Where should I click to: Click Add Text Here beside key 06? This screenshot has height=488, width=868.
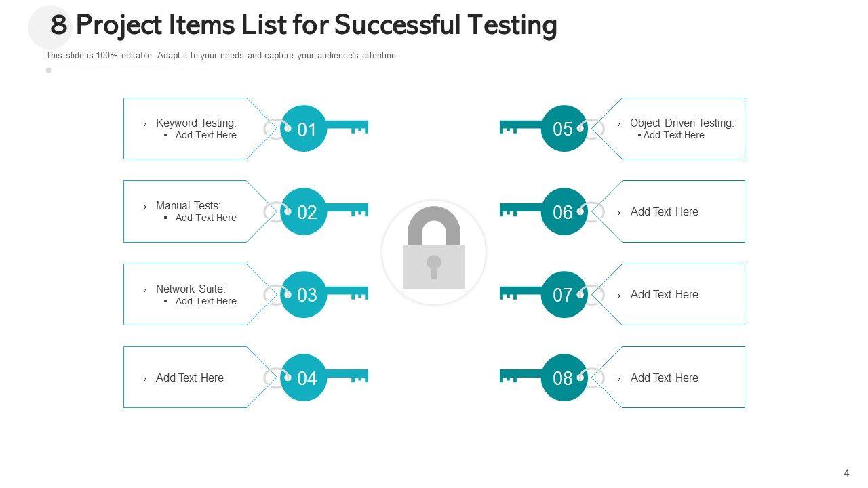[x=664, y=211]
